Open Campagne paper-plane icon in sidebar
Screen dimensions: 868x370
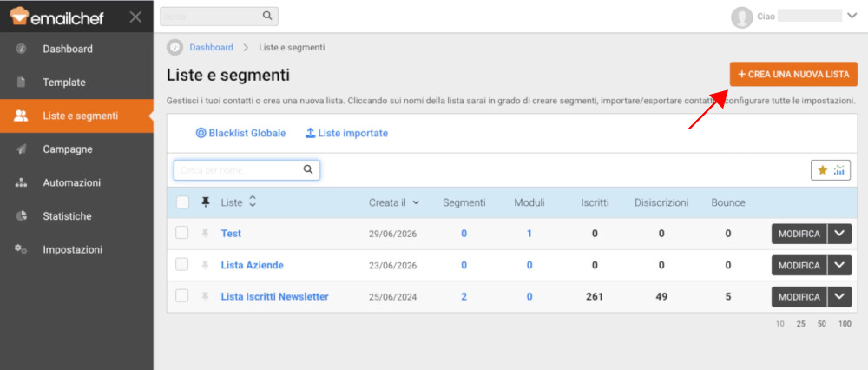coord(21,149)
